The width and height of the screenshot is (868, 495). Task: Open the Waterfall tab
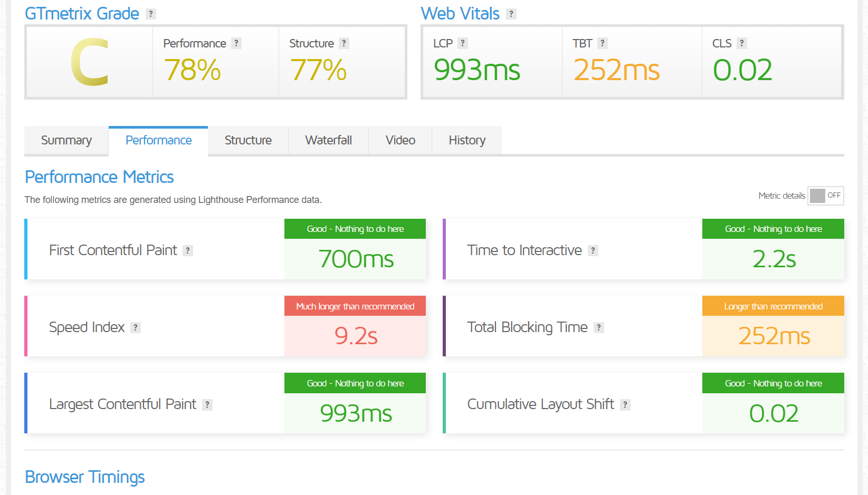[328, 140]
